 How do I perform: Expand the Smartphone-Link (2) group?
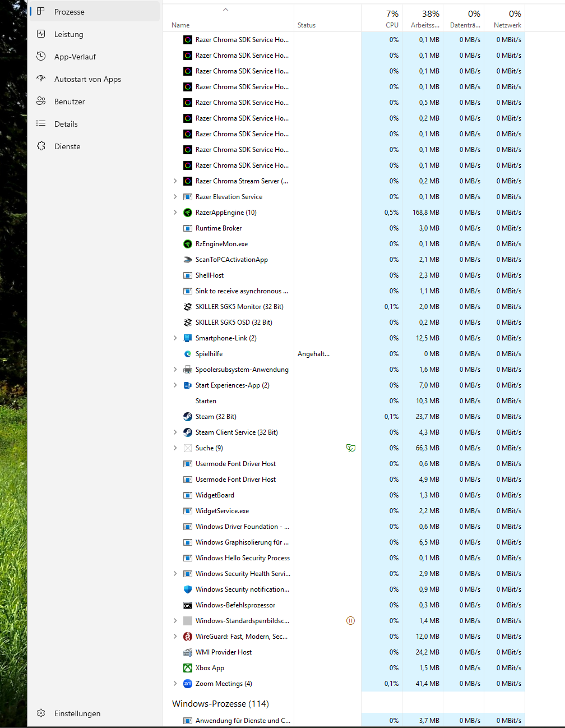click(x=175, y=338)
